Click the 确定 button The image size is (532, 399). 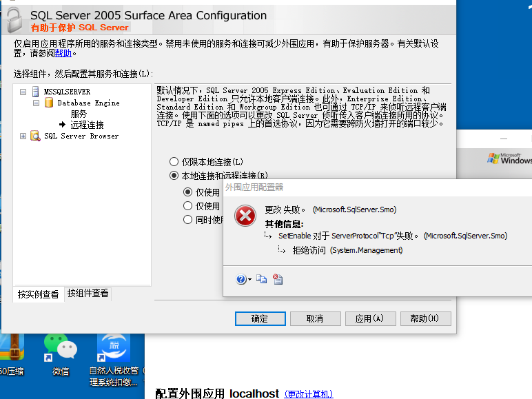pos(260,318)
